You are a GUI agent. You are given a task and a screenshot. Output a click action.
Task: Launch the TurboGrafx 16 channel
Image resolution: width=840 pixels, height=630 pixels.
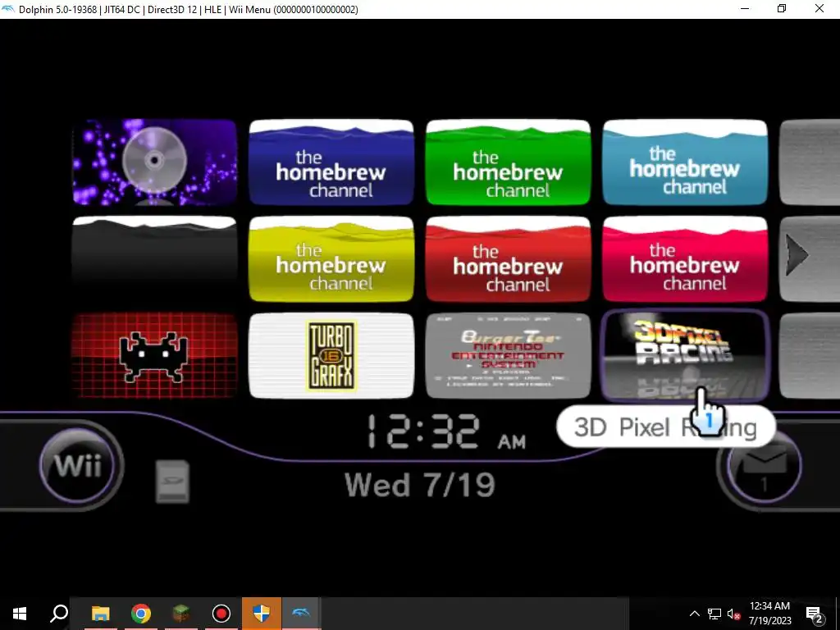point(331,356)
